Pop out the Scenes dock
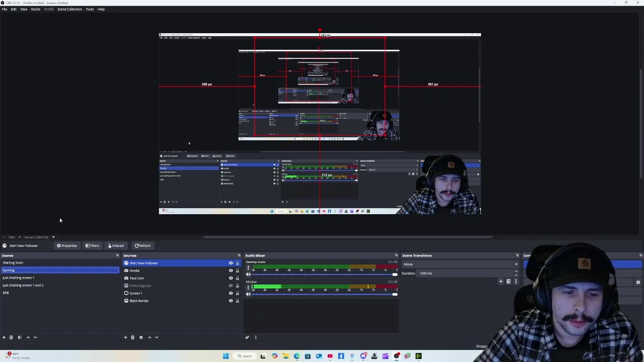The height and width of the screenshot is (362, 644). (117, 255)
